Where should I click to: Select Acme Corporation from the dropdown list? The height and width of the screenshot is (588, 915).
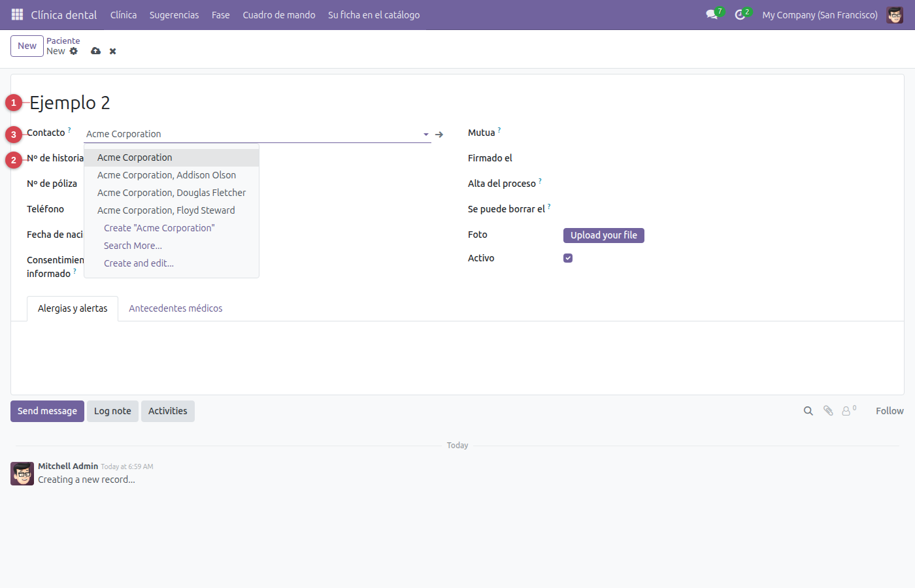pyautogui.click(x=171, y=157)
